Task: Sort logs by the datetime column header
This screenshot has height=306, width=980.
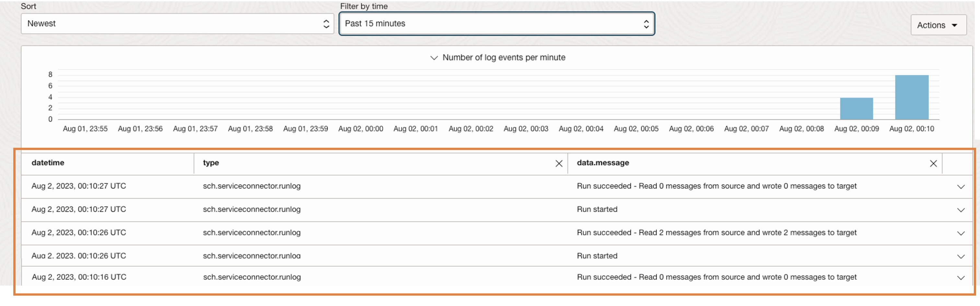Action: coord(48,163)
